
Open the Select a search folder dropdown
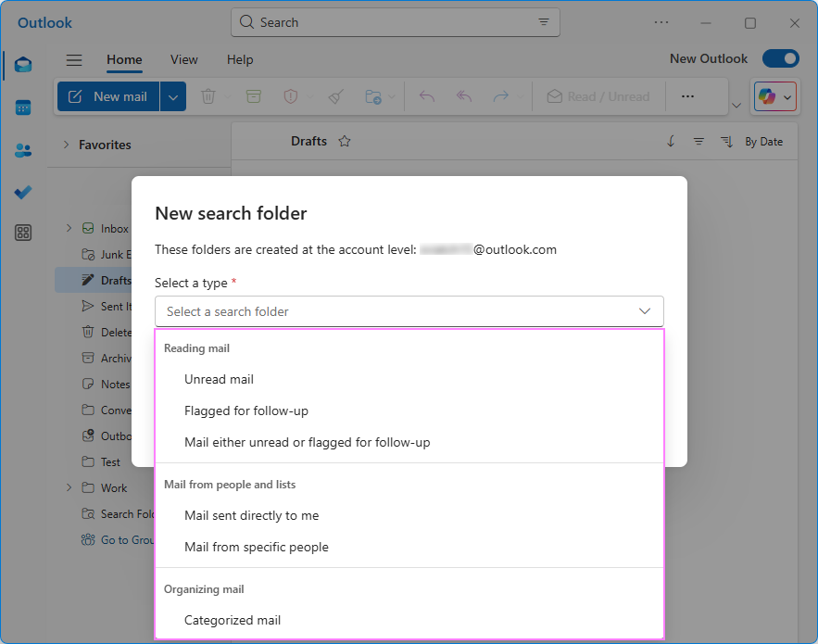(x=409, y=311)
